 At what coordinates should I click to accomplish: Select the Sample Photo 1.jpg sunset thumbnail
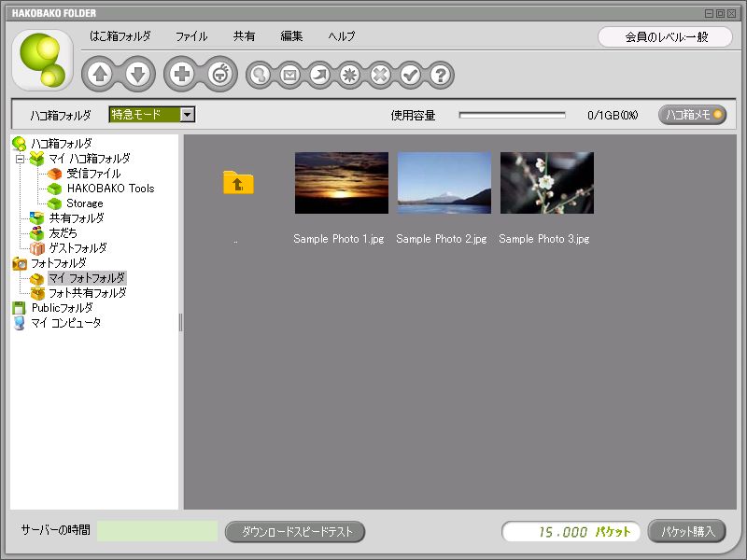[342, 183]
